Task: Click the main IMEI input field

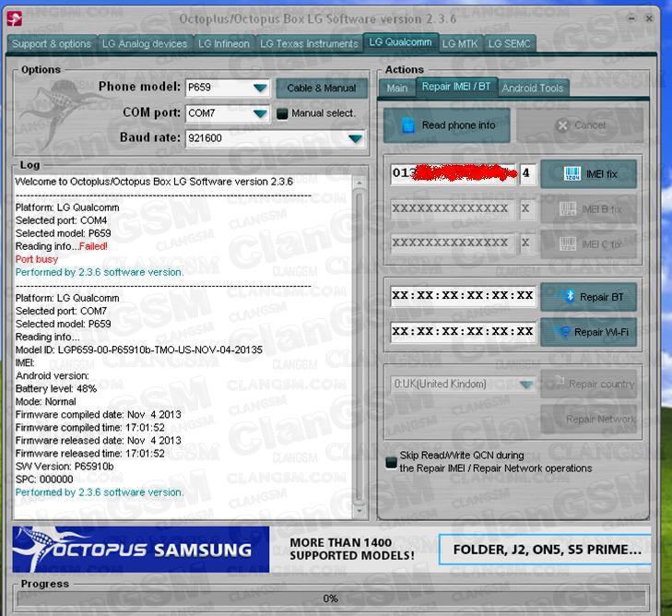Action: pos(454,173)
